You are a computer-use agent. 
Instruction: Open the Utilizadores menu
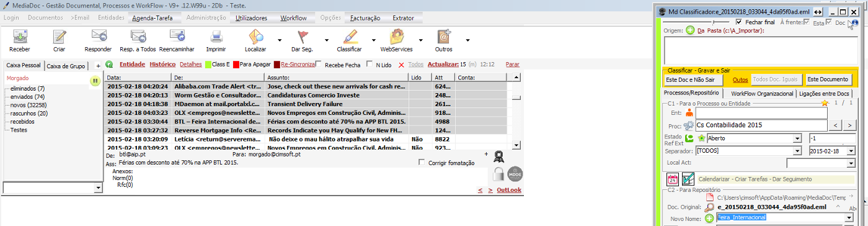pyautogui.click(x=252, y=18)
